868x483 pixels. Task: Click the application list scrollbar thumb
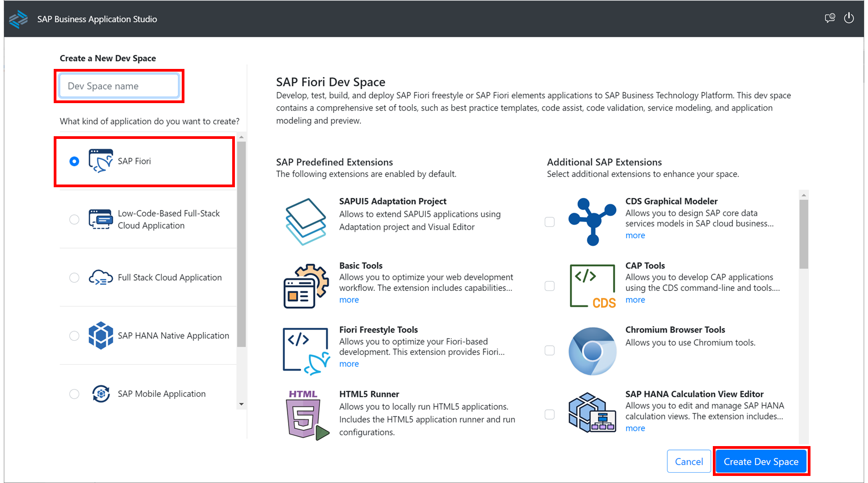click(241, 244)
